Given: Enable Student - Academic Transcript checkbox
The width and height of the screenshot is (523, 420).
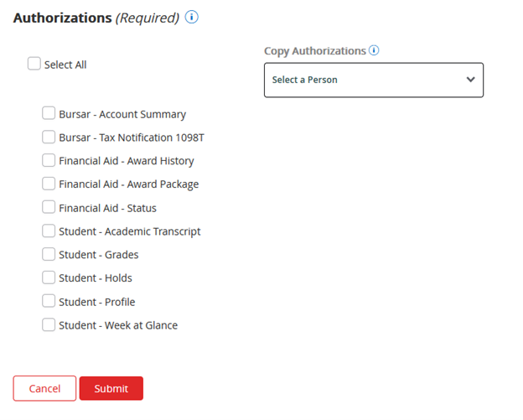Looking at the screenshot, I should [x=49, y=231].
